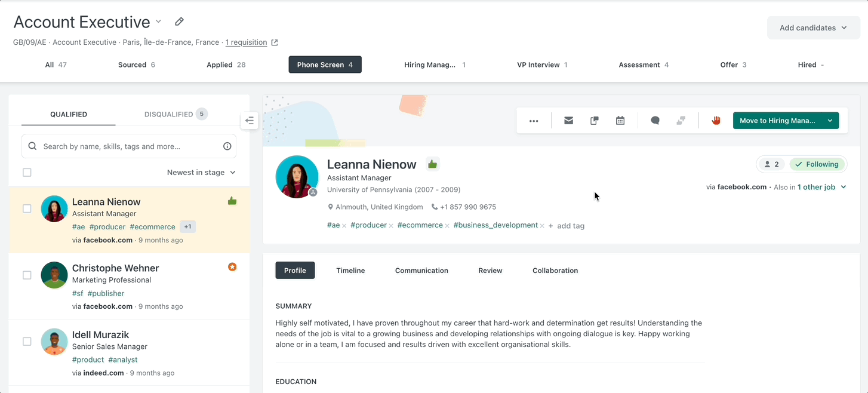This screenshot has height=393, width=868.
Task: Click the red hand disqualify icon
Action: tap(716, 121)
